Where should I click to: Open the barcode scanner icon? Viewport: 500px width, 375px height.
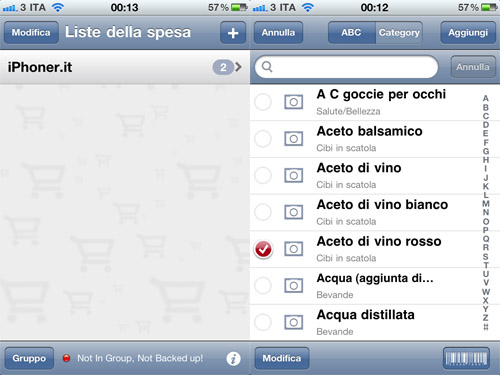point(466,358)
